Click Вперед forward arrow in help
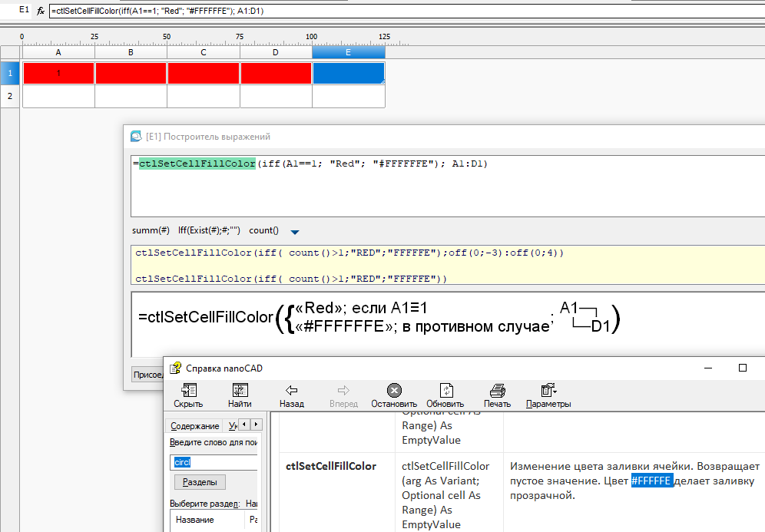Viewport: 765px width, 532px height. coord(343,395)
